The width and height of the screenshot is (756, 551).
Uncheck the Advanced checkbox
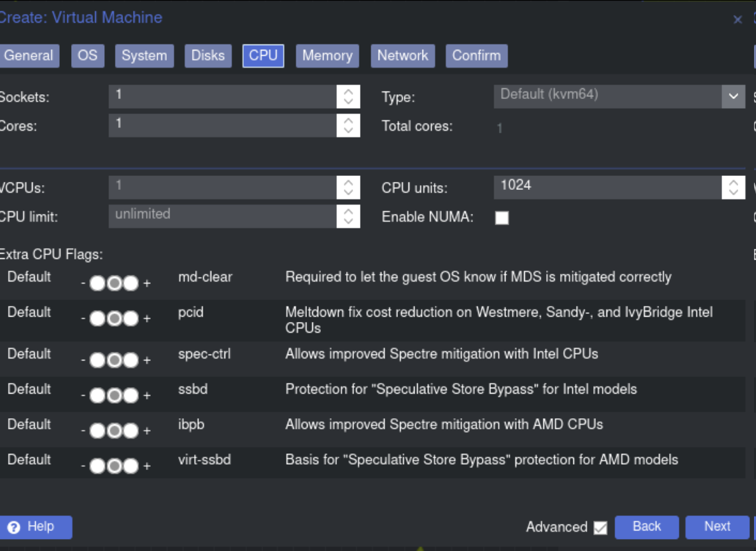(601, 528)
